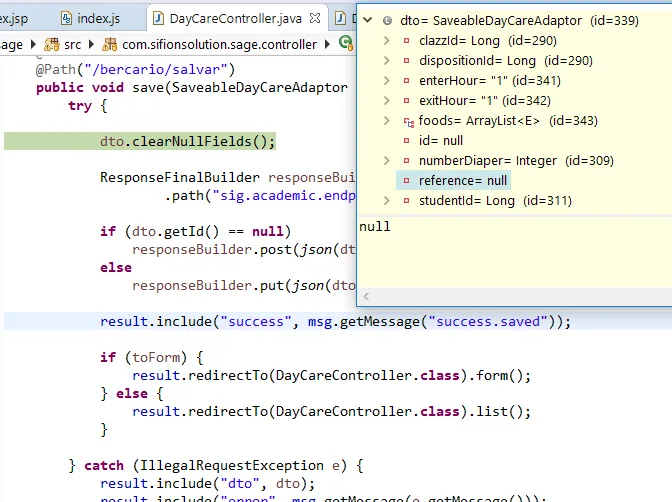The image size is (672, 502).
Task: Click redirectTo DayCareController form() line
Action: click(x=331, y=376)
